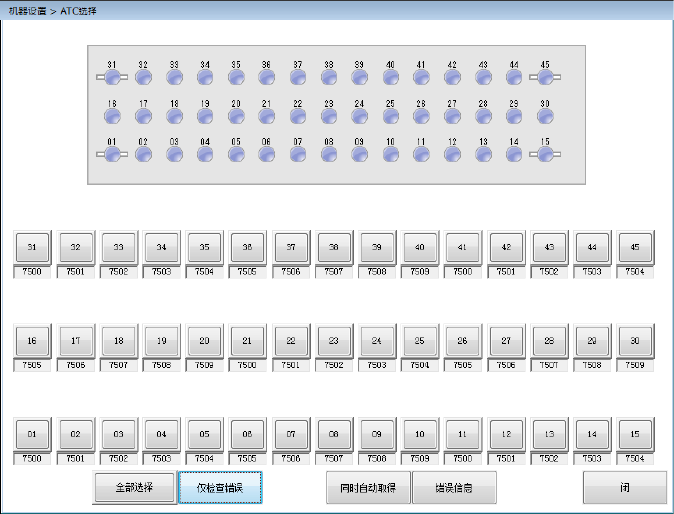The image size is (674, 514).
Task: Click the nozzle type field under slot 30
Action: tap(635, 365)
